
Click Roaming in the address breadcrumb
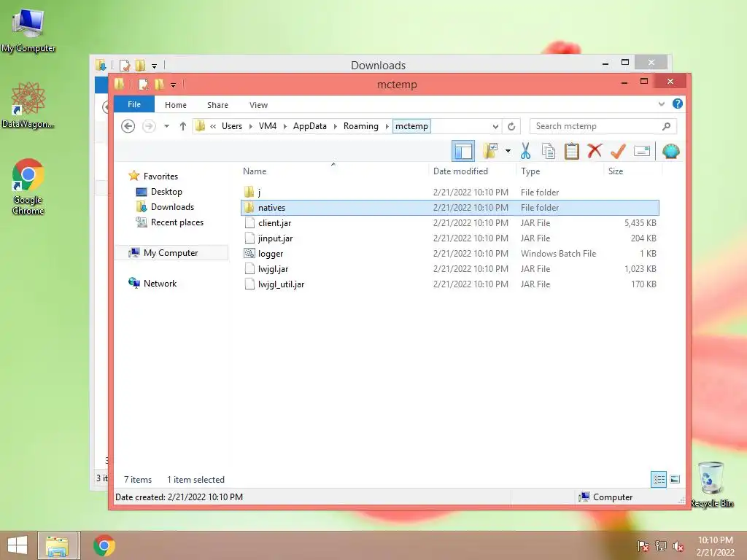click(x=360, y=126)
